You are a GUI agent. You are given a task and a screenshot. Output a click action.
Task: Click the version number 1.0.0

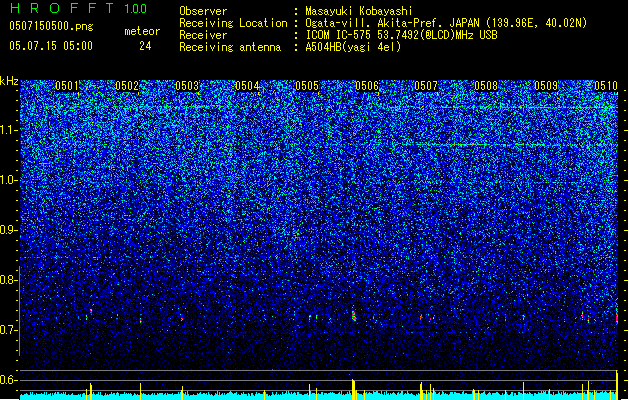pos(136,9)
